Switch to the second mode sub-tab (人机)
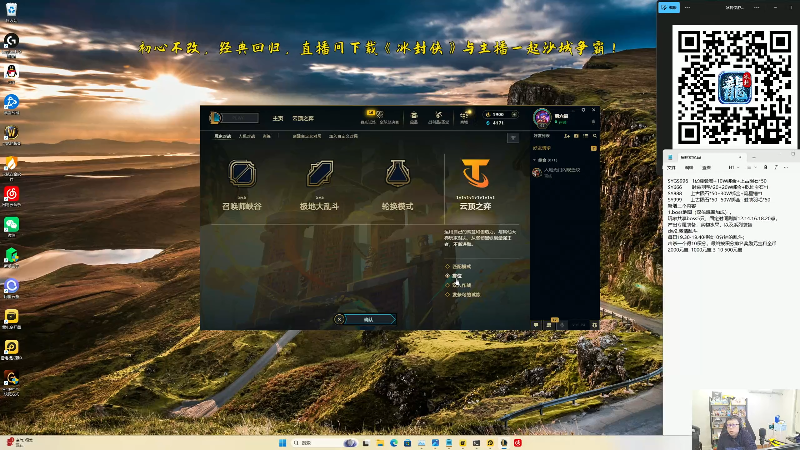This screenshot has height=450, width=800. (247, 136)
